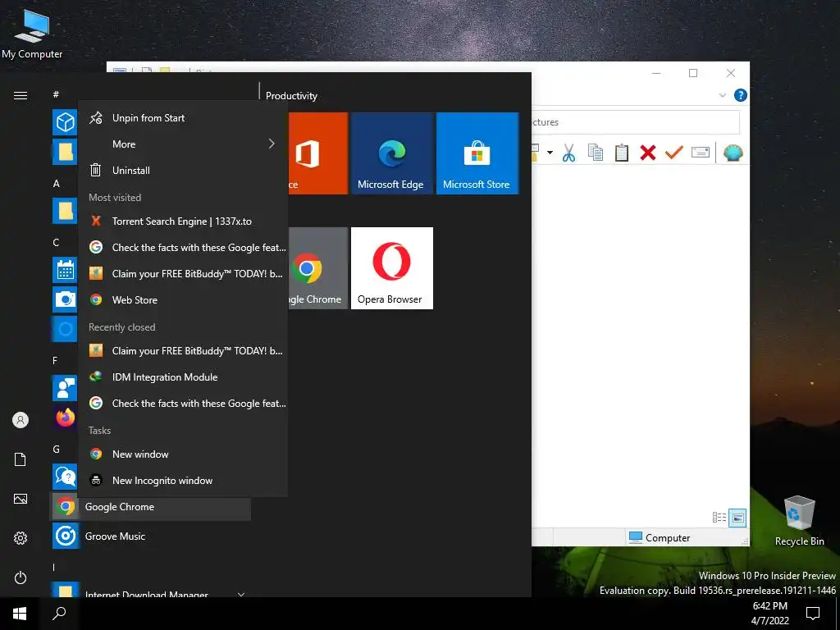Open the 3D Viewer app icon
Viewport: 840px width, 630px height.
click(x=65, y=122)
